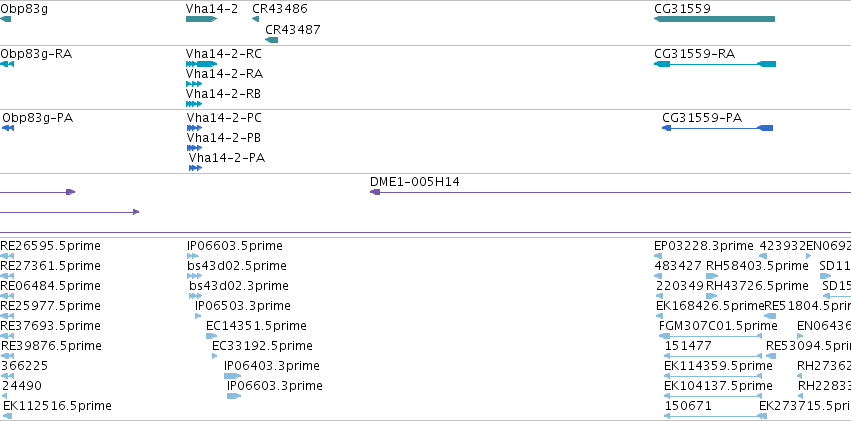The width and height of the screenshot is (851, 421).
Task: Click the Vha14-2 gene arrow glyph
Action: [201, 19]
